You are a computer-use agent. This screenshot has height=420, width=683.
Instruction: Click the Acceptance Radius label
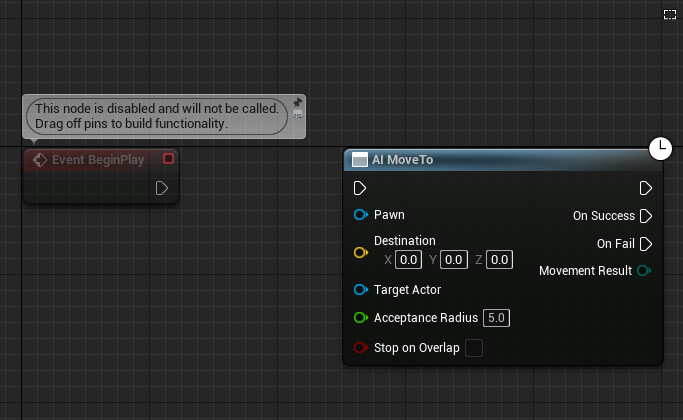pyautogui.click(x=426, y=318)
